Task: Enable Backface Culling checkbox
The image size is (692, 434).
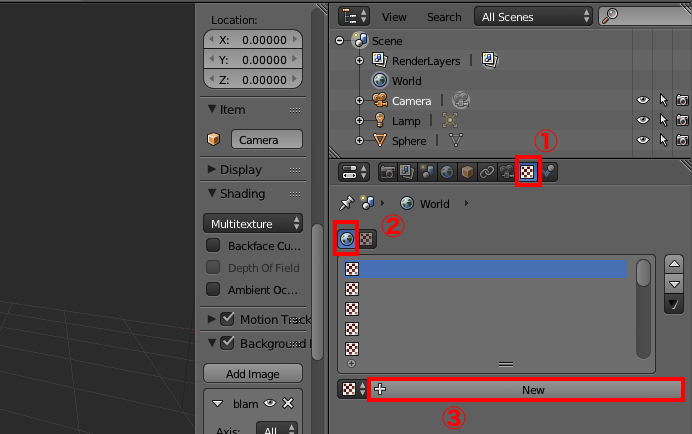Action: [x=213, y=245]
